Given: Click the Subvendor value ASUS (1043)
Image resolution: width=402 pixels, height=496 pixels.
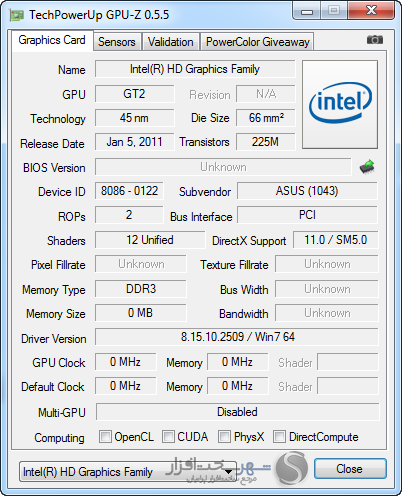Looking at the screenshot, I should point(307,191).
